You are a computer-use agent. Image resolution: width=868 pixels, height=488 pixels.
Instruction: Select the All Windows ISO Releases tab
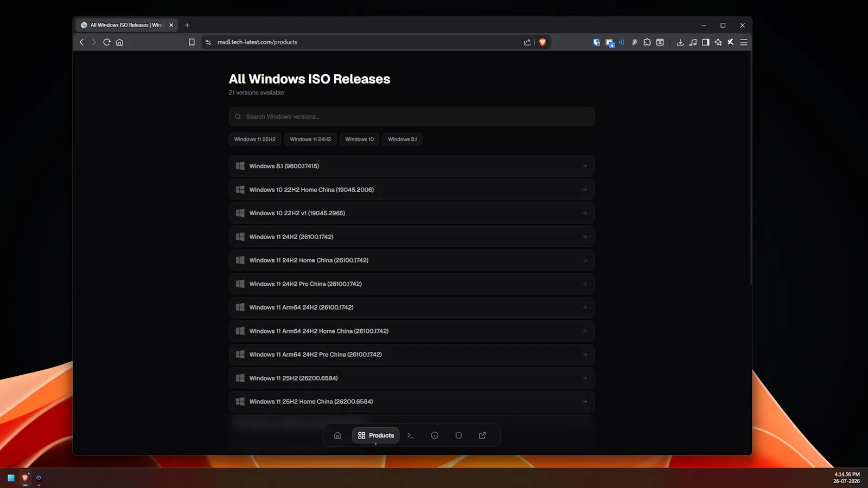pyautogui.click(x=127, y=25)
